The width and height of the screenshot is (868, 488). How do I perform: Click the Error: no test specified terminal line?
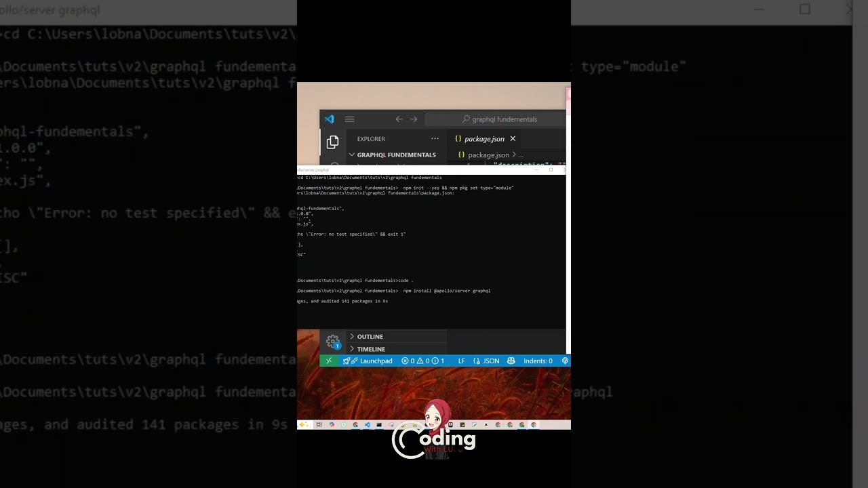[351, 234]
